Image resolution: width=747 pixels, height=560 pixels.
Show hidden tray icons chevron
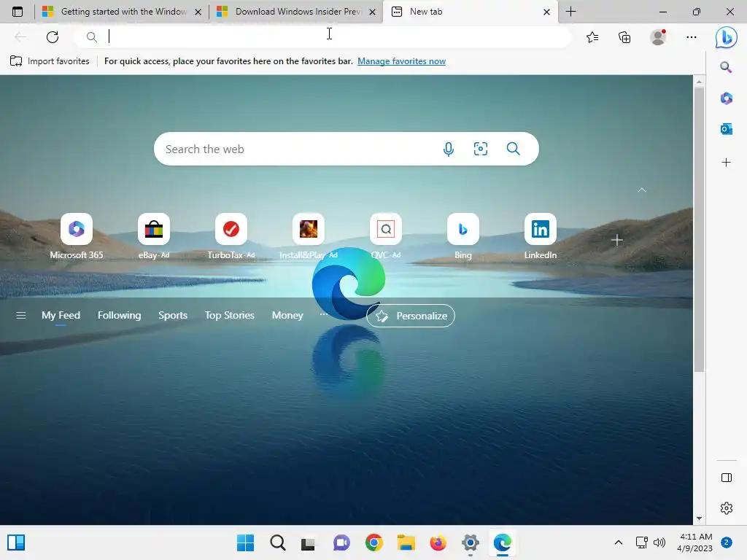point(619,542)
